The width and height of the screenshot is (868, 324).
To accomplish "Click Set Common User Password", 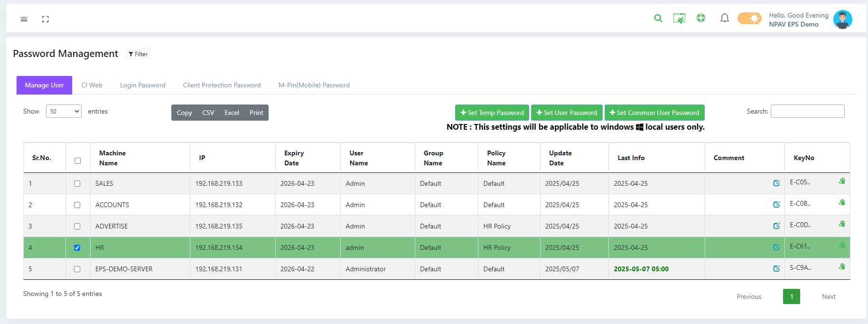I will 654,113.
